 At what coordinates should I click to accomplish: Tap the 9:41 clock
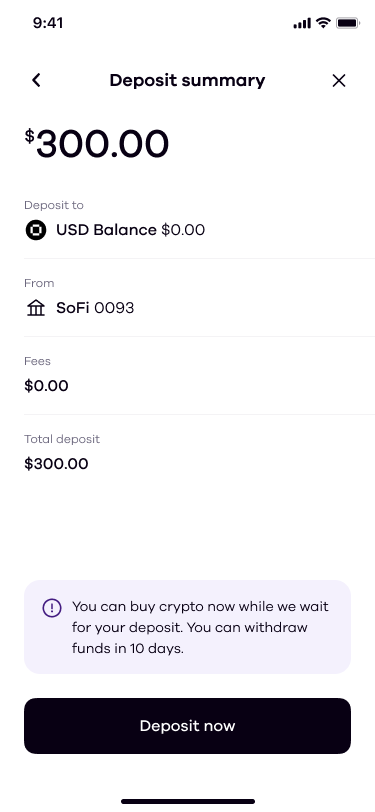coord(48,23)
